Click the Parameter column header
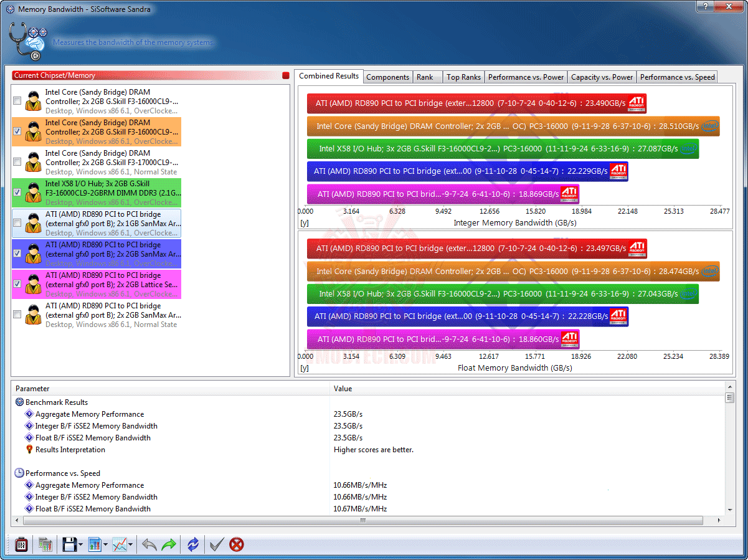Viewport: 748px width, 560px height. coord(170,389)
